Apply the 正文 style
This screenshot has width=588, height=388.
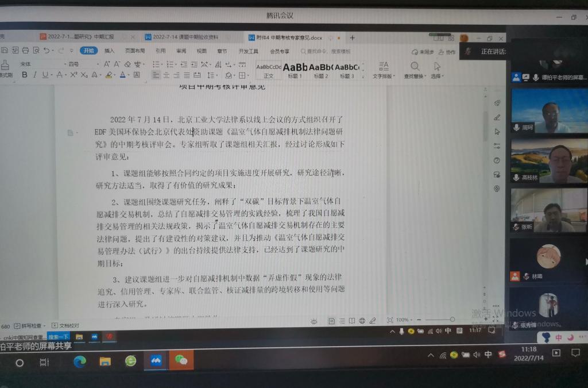[x=269, y=71]
